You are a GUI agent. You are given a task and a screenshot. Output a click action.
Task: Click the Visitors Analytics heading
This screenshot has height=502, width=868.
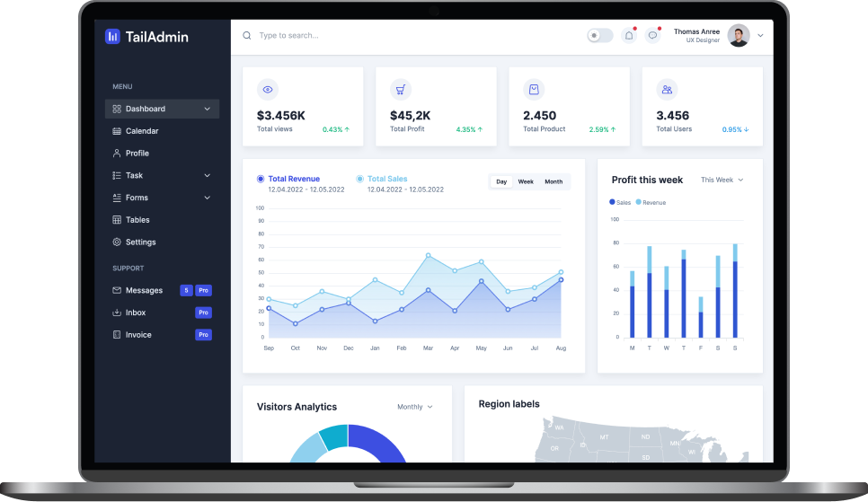pyautogui.click(x=297, y=407)
